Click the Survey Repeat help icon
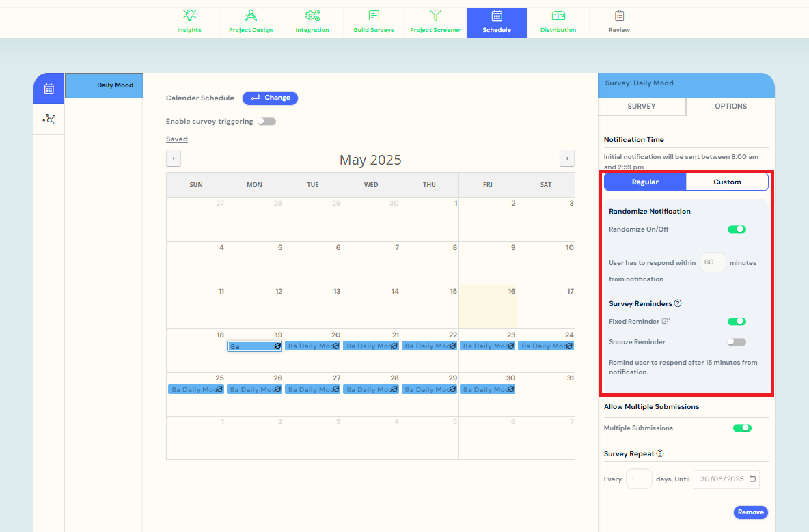The width and height of the screenshot is (809, 532). pos(660,453)
